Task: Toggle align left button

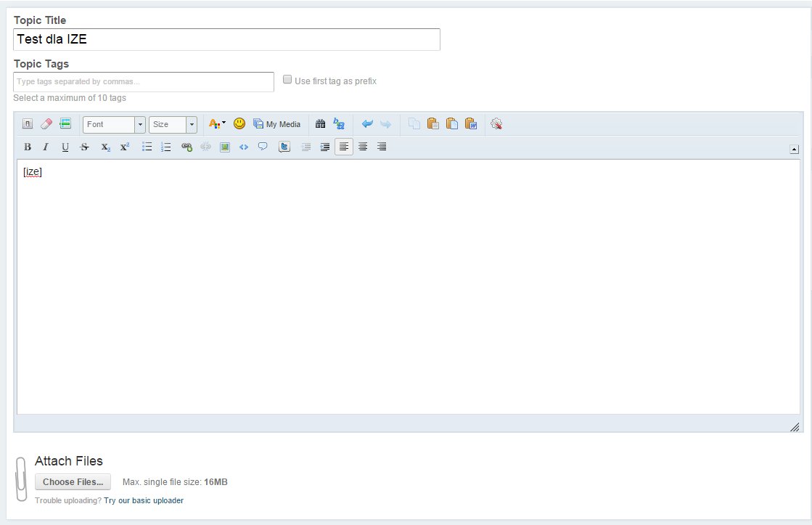Action: 344,147
